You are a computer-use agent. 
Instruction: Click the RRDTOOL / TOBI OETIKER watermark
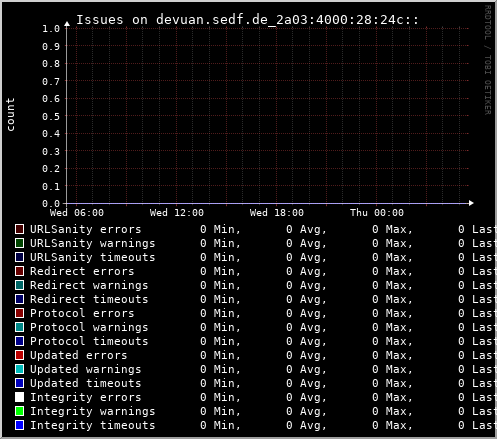point(487,60)
